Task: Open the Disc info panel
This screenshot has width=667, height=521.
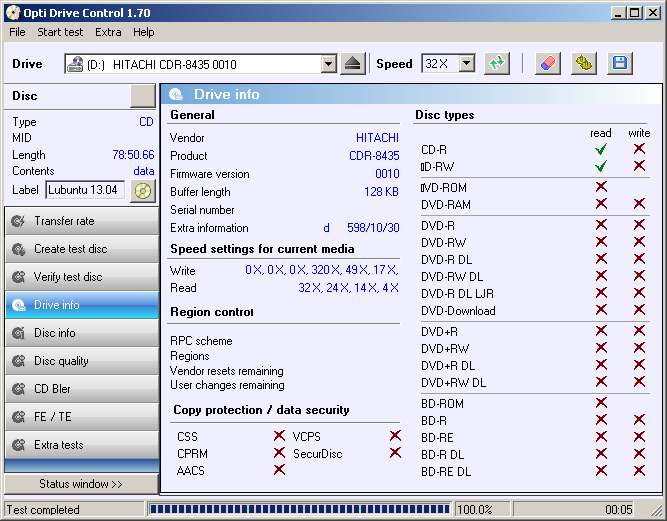Action: pos(82,333)
